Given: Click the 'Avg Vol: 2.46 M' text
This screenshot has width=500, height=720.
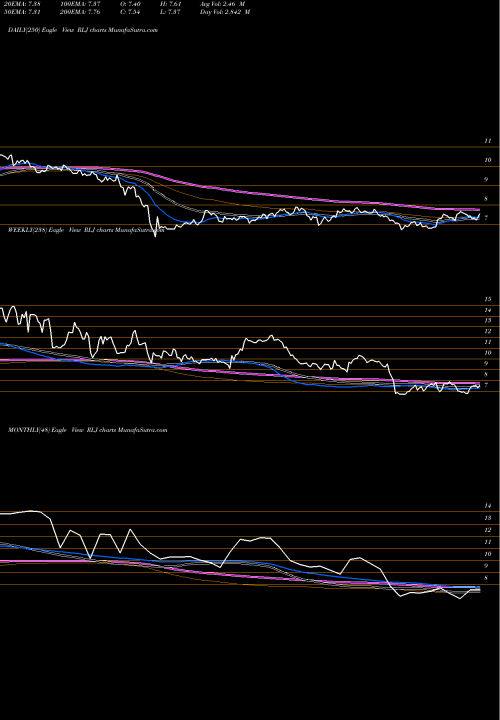Looking at the screenshot, I should (x=222, y=4).
